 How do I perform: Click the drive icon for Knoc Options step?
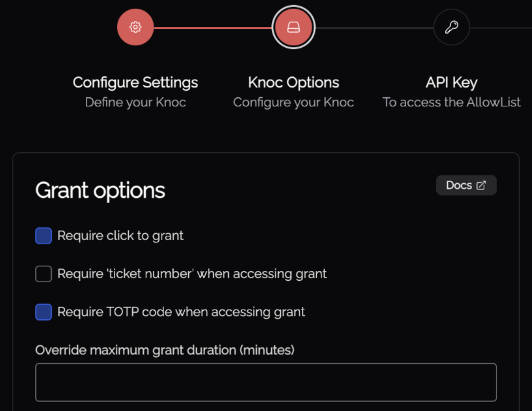coord(293,28)
